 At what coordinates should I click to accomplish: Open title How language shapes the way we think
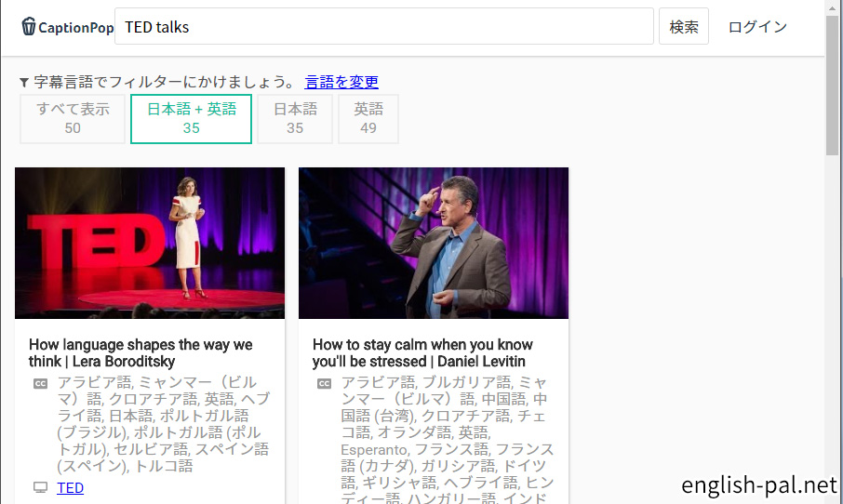[140, 352]
